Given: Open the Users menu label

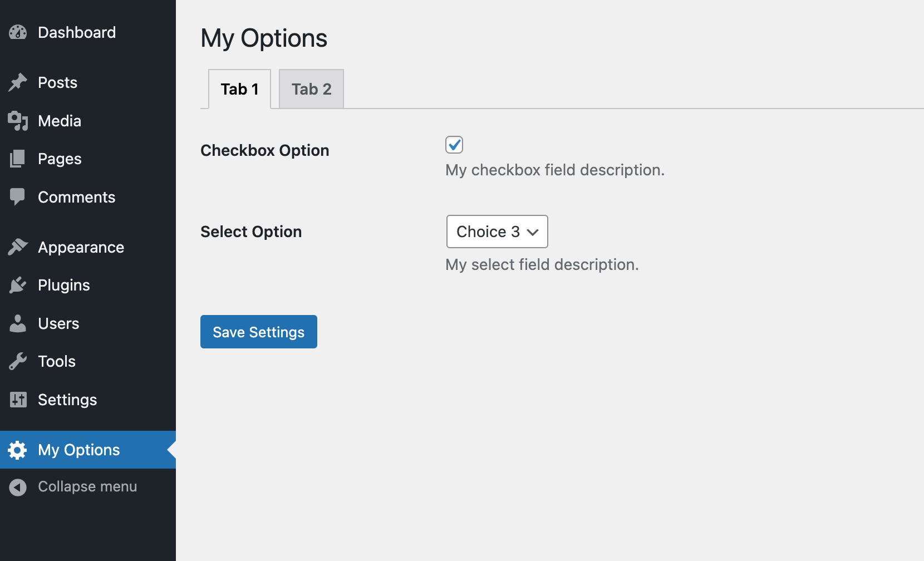Looking at the screenshot, I should (x=58, y=323).
